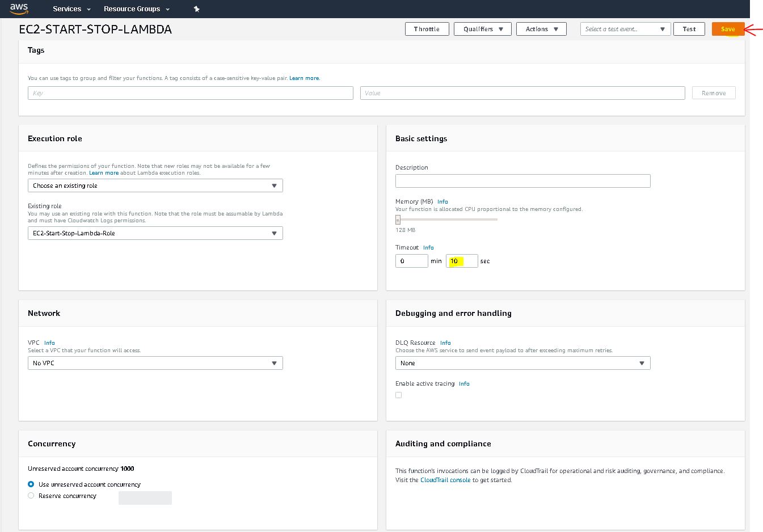Save the Lambda function
Image resolution: width=763 pixels, height=532 pixels.
click(727, 29)
